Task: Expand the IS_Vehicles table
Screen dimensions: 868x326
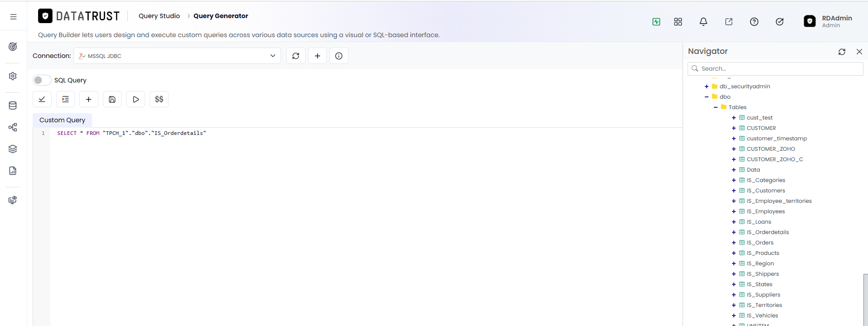Action: pos(734,316)
